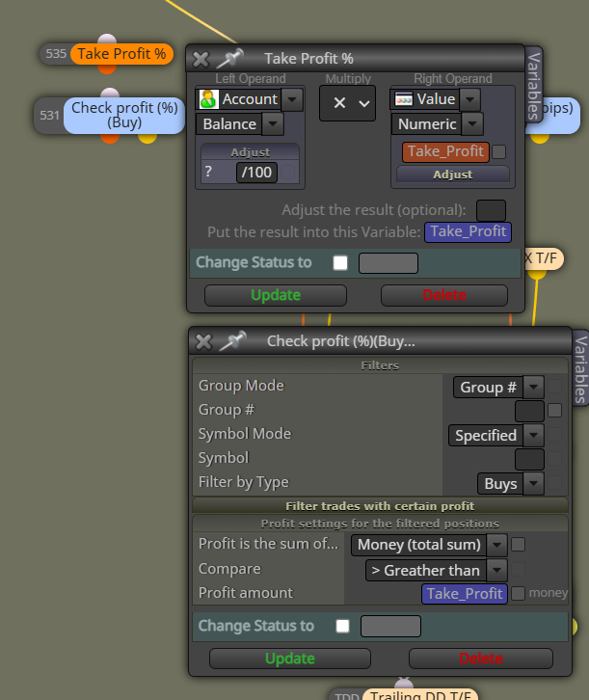Screen dimensions: 589x700
Task: Click the yellow output dot under Check profit node
Action: pos(147,138)
